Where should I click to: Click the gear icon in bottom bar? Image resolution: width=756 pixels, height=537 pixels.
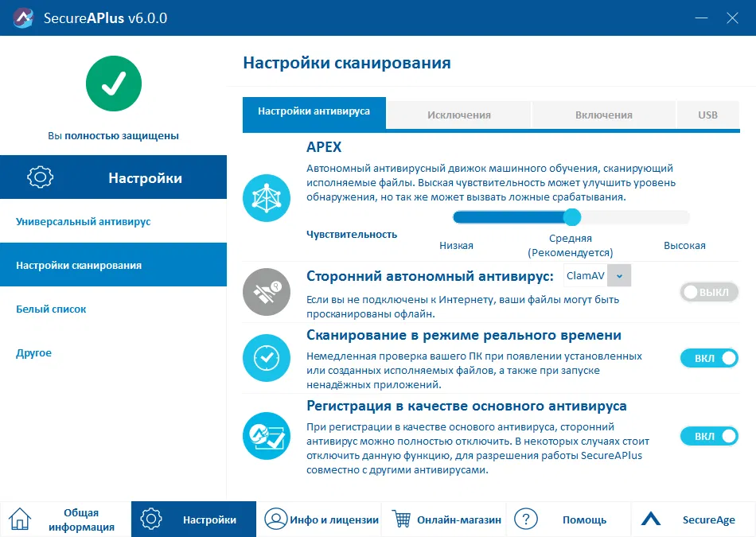click(x=151, y=519)
